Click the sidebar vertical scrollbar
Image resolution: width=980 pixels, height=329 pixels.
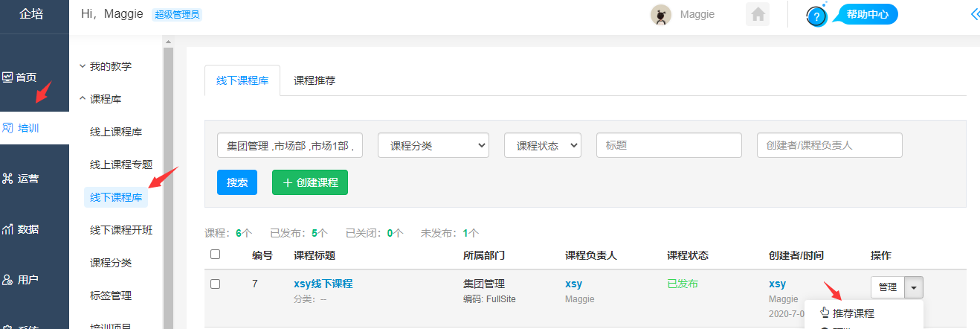click(168, 186)
